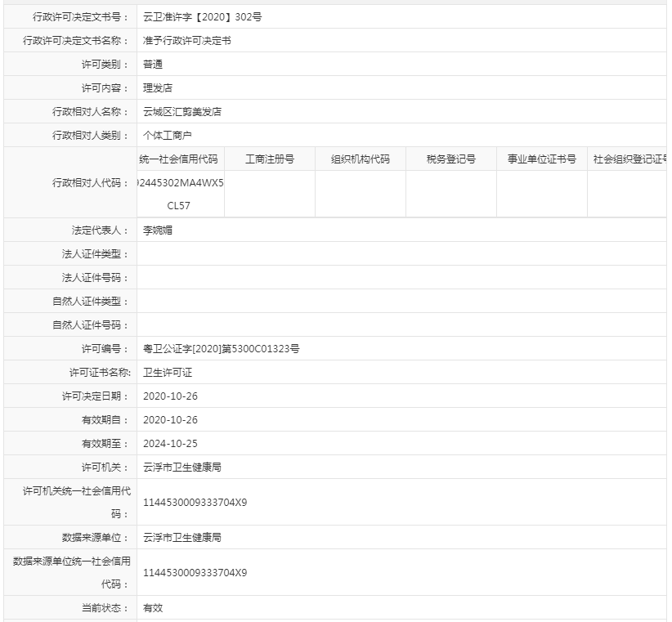Click the 统一社会信用代码 column header
This screenshot has width=672, height=622.
pyautogui.click(x=179, y=159)
